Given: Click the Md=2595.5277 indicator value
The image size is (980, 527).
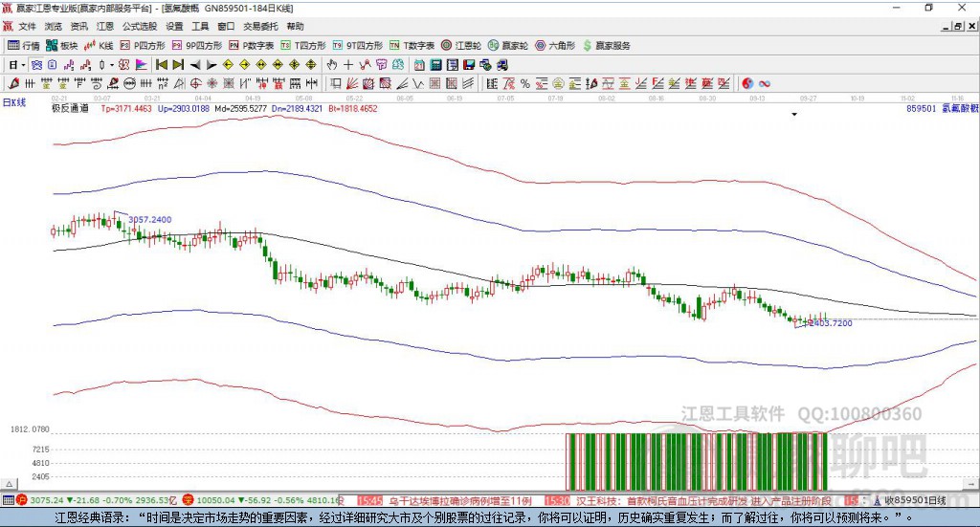Looking at the screenshot, I should click(x=240, y=109).
